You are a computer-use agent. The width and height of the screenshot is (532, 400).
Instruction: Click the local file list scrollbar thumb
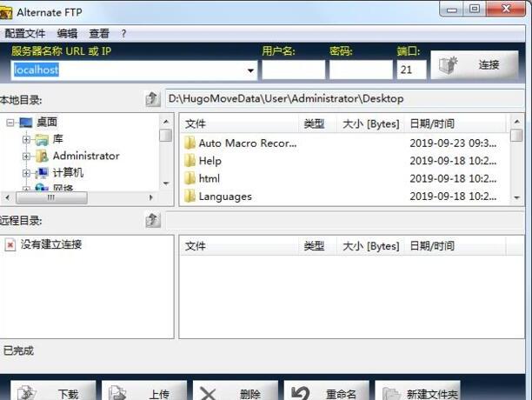(x=516, y=136)
